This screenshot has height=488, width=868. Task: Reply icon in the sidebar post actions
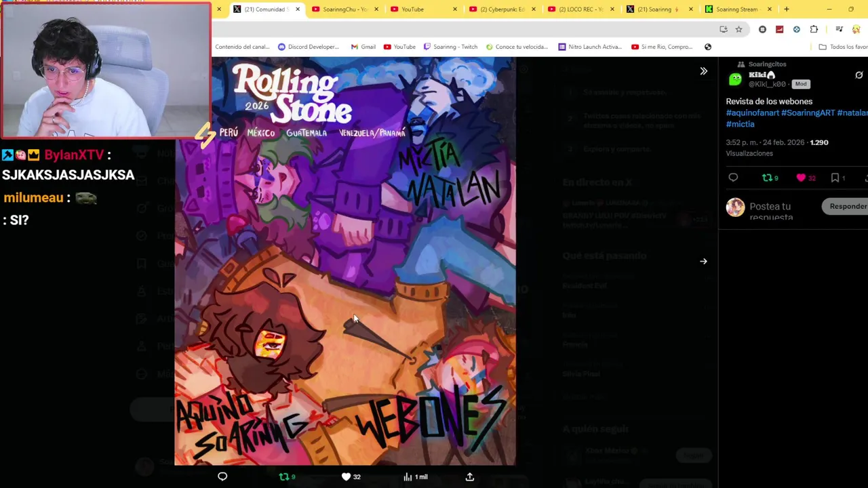[733, 178]
